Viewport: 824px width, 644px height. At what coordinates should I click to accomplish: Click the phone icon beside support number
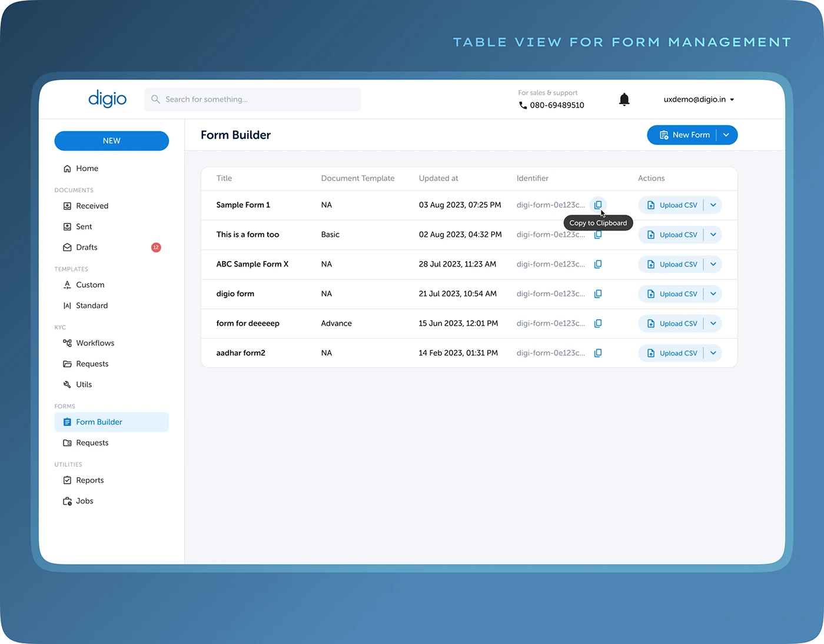tap(523, 105)
